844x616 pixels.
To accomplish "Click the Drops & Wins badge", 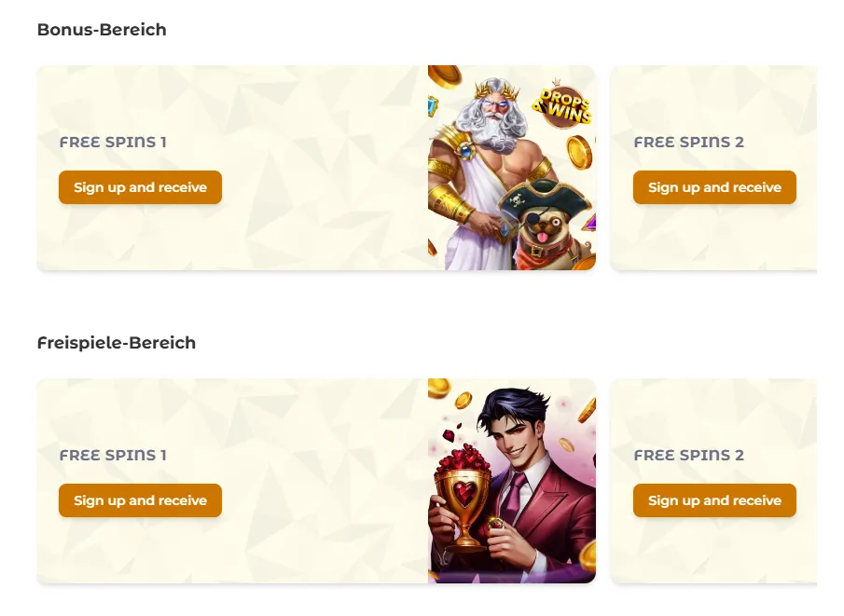I will coord(562,105).
